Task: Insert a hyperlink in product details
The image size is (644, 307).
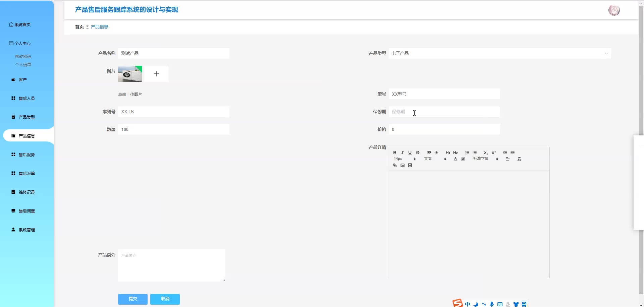Action: click(395, 165)
